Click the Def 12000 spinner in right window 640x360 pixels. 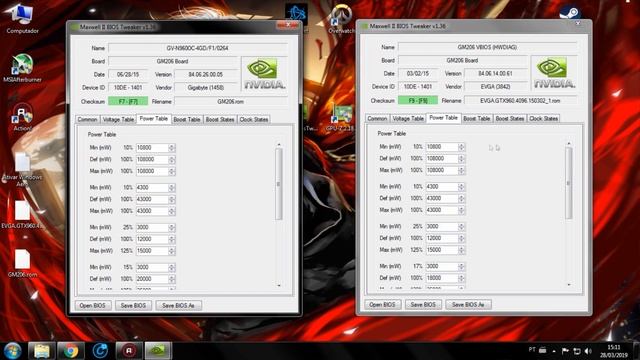[x=462, y=238]
